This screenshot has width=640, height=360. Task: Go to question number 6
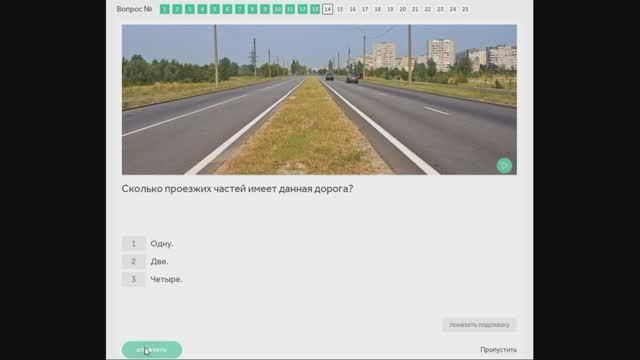click(227, 9)
